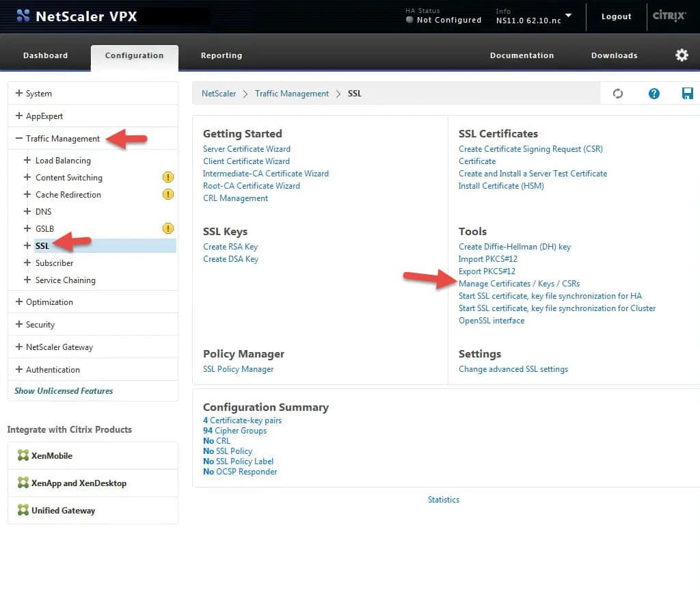Expand the AppExpert node
The height and width of the screenshot is (590, 700).
coord(18,116)
